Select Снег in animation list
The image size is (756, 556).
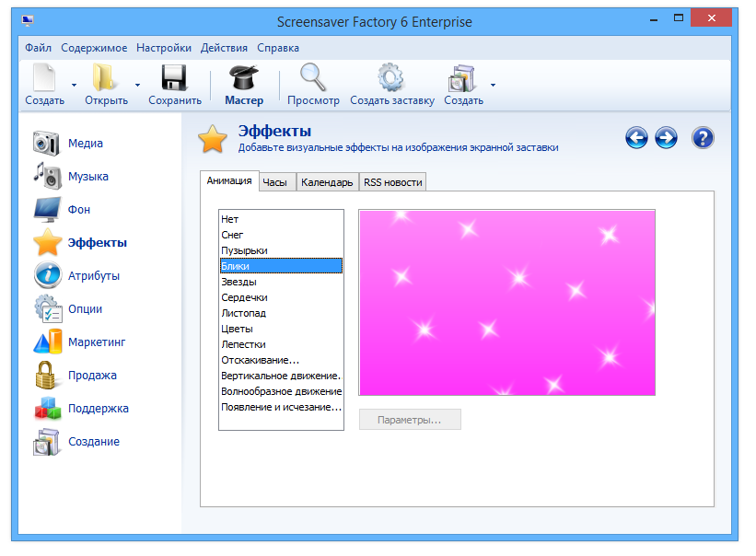pos(232,235)
